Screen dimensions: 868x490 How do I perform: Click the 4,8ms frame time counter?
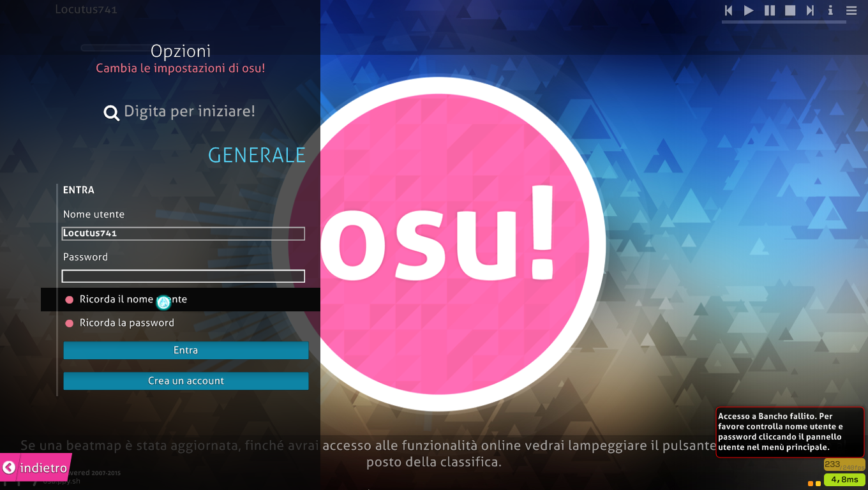[x=844, y=480]
